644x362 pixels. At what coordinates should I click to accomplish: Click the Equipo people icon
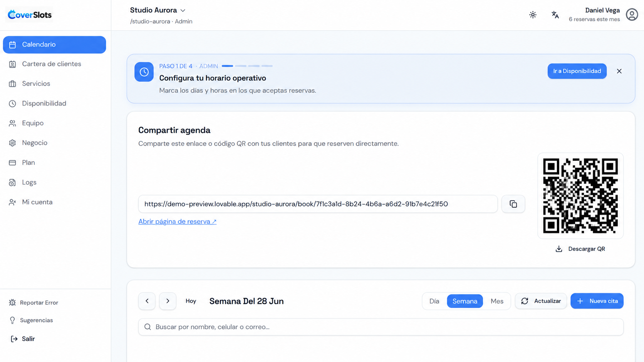click(12, 123)
